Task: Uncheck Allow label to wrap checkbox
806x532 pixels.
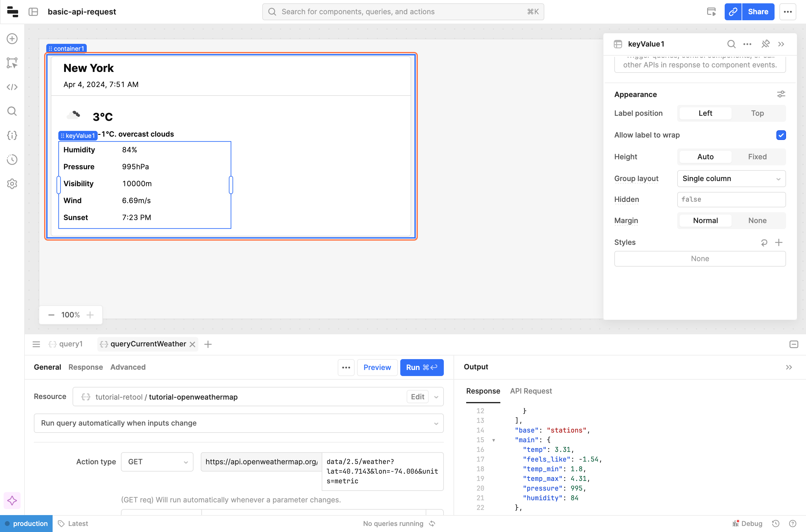Action: (781, 135)
